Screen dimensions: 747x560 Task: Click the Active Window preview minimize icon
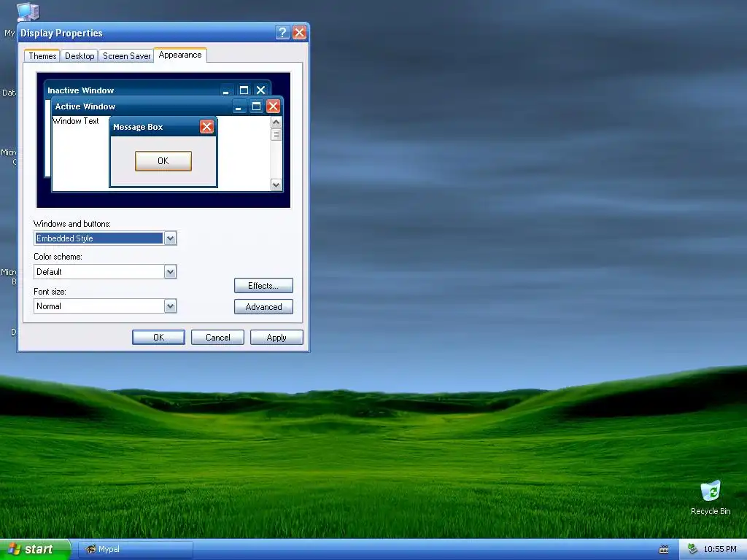pos(239,106)
